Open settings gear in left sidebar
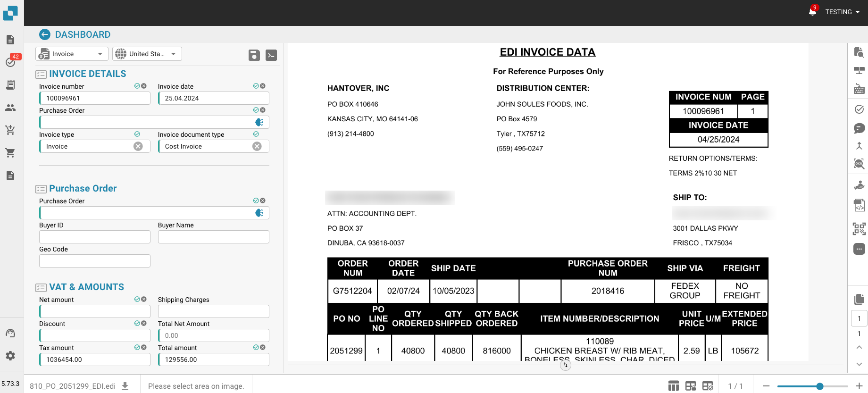The image size is (868, 393). (10, 356)
